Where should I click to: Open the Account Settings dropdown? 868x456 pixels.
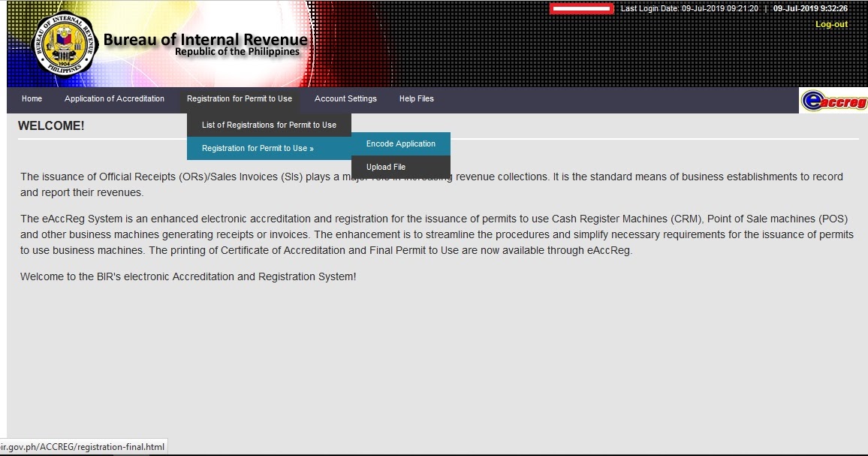click(x=345, y=98)
